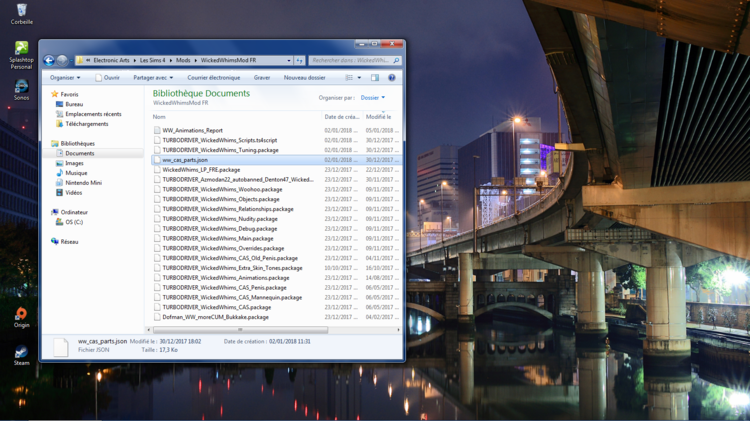This screenshot has height=421, width=750.
Task: Open the Vidéos library
Action: (74, 193)
